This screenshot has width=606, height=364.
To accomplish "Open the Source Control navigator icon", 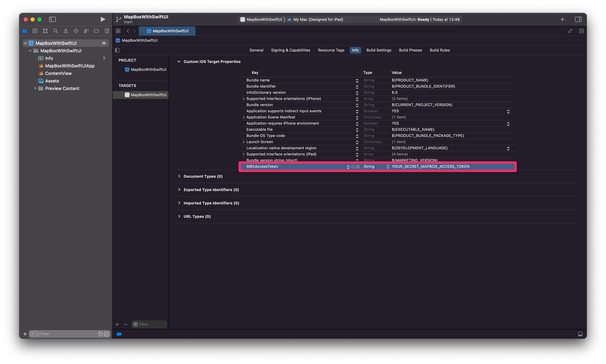I will pyautogui.click(x=35, y=31).
